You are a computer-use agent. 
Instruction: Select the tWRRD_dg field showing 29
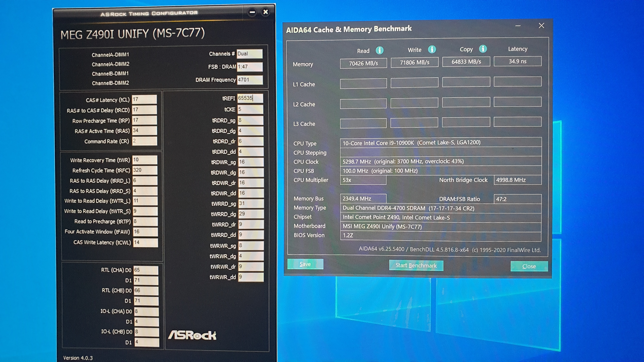coord(251,214)
